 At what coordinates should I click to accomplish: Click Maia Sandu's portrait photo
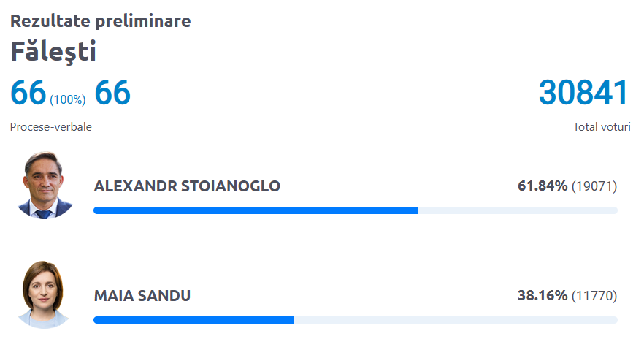(43, 296)
